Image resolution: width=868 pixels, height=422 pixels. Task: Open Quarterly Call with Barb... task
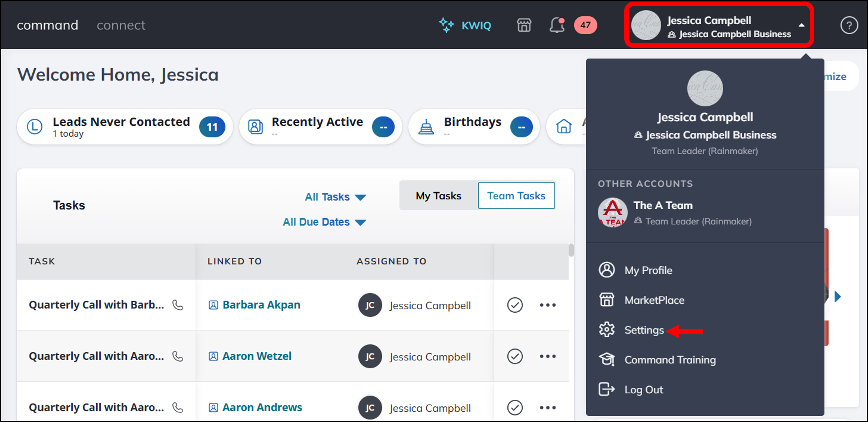[96, 305]
